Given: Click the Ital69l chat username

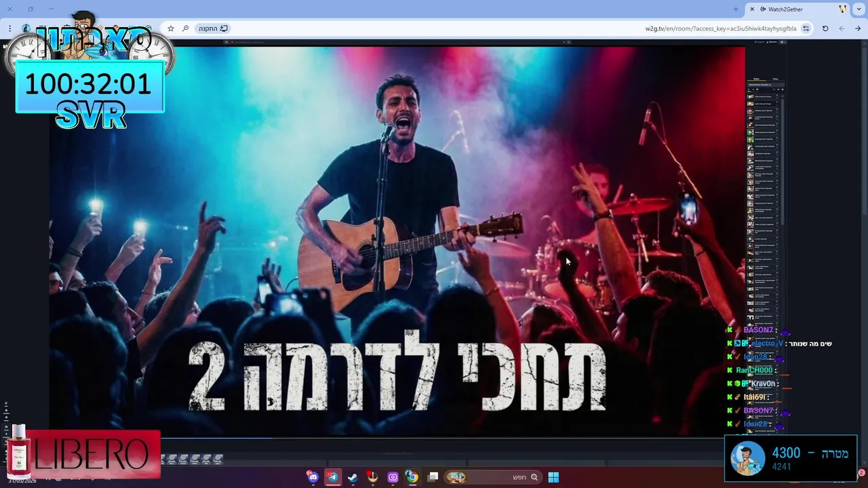Looking at the screenshot, I should coord(754,397).
